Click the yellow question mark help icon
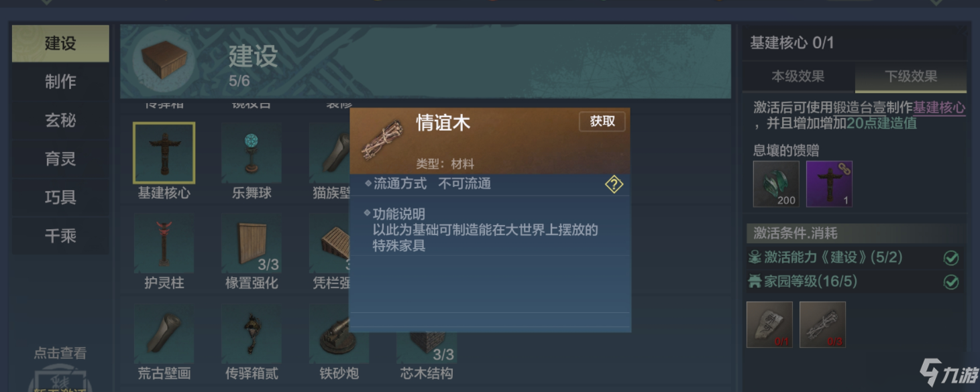This screenshot has height=392, width=980. 614,185
